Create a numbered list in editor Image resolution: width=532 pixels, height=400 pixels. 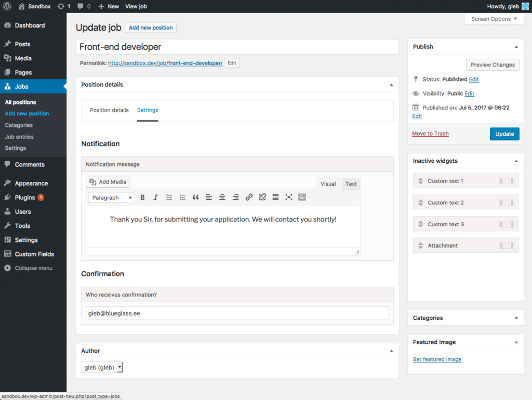tap(182, 198)
